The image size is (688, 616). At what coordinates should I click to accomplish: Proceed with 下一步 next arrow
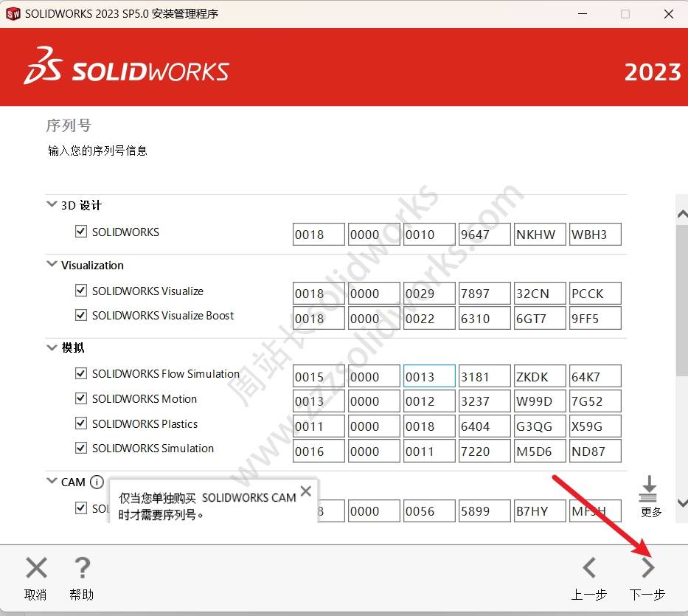[x=647, y=568]
